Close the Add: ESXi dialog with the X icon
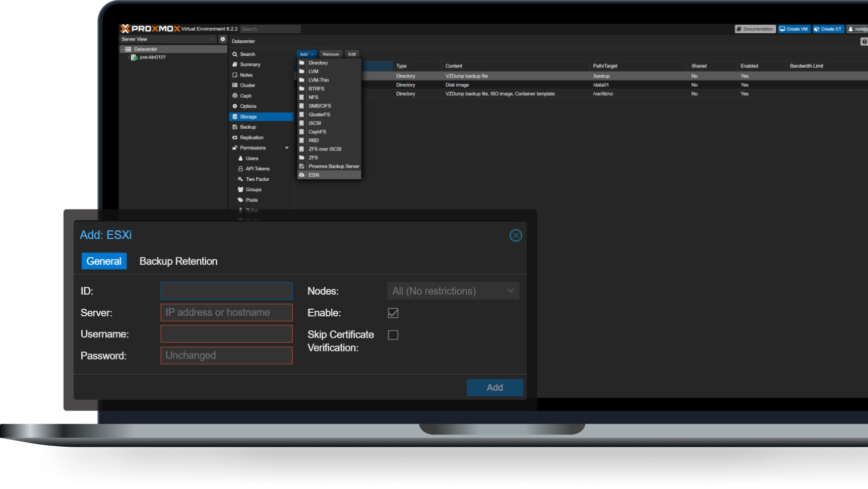Screen dimensions: 868x489 [x=516, y=235]
